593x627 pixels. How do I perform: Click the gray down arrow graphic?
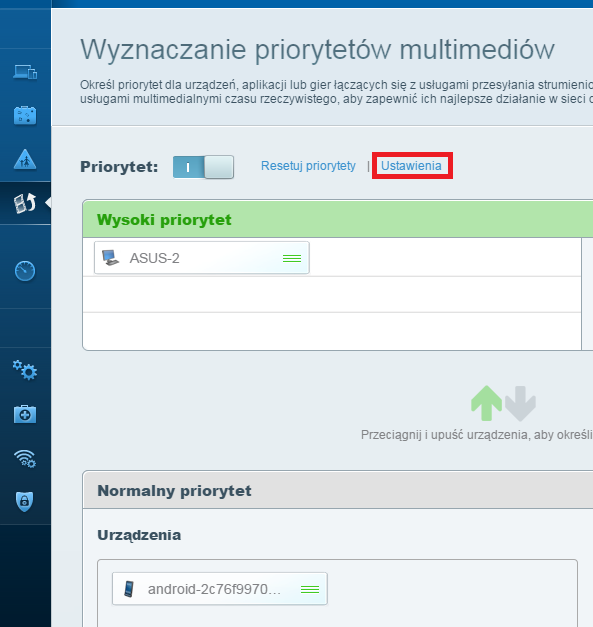click(x=520, y=403)
